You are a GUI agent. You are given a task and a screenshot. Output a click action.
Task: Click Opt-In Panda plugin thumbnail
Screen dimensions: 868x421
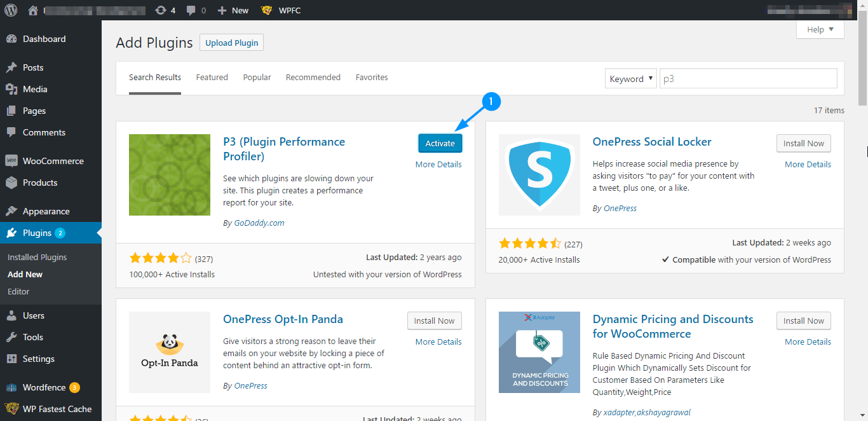click(x=170, y=352)
